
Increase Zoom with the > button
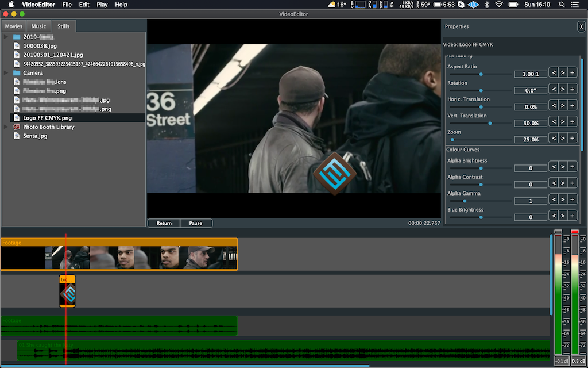coord(563,138)
